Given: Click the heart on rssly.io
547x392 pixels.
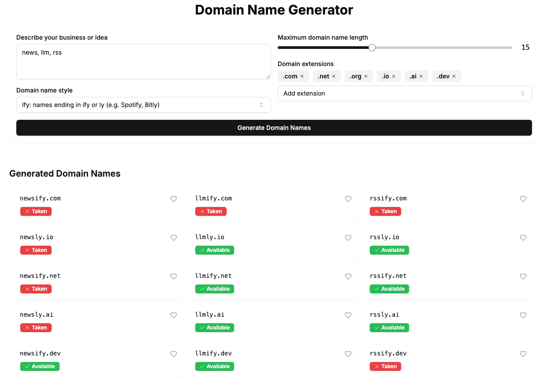Looking at the screenshot, I should click(523, 238).
